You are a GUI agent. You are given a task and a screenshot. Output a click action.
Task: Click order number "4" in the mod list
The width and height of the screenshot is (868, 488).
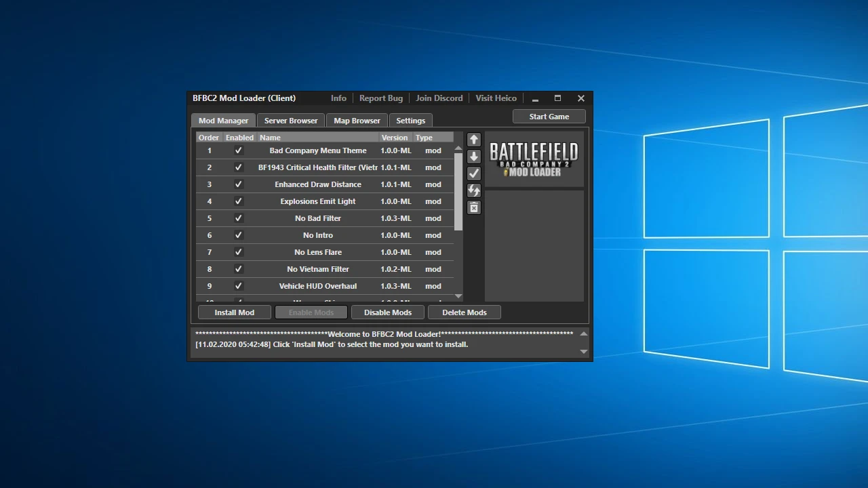point(210,201)
